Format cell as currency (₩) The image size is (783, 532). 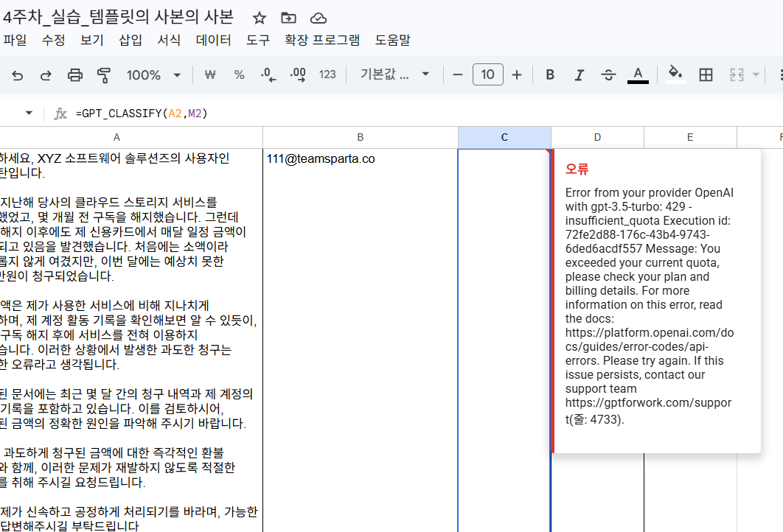(210, 75)
